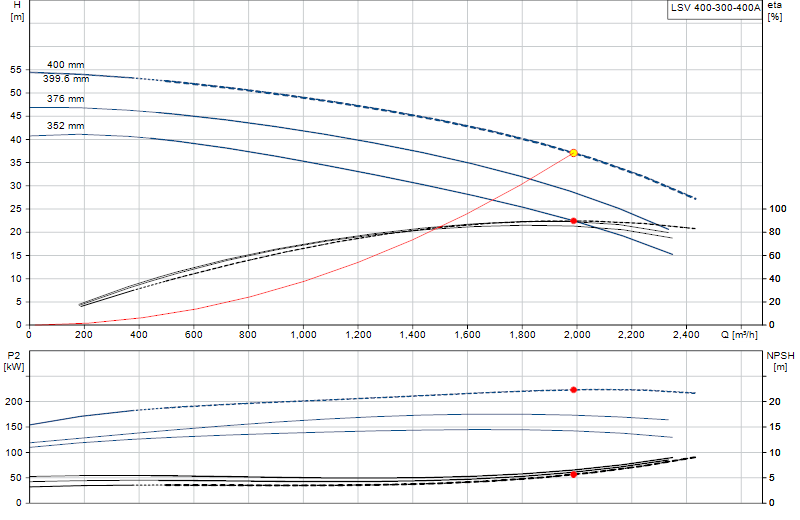This screenshot has width=800, height=520.
Task: Select the LSV 400-300-400A legend box
Action: (715, 9)
